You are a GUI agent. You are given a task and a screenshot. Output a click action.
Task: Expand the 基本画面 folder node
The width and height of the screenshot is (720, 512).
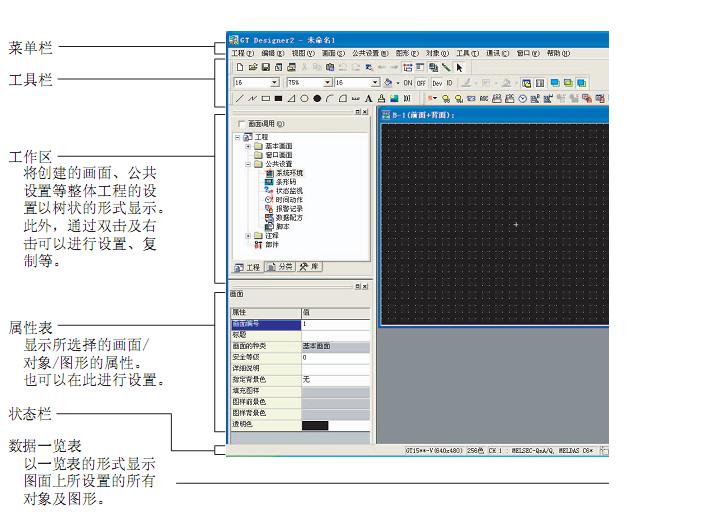tap(247, 146)
